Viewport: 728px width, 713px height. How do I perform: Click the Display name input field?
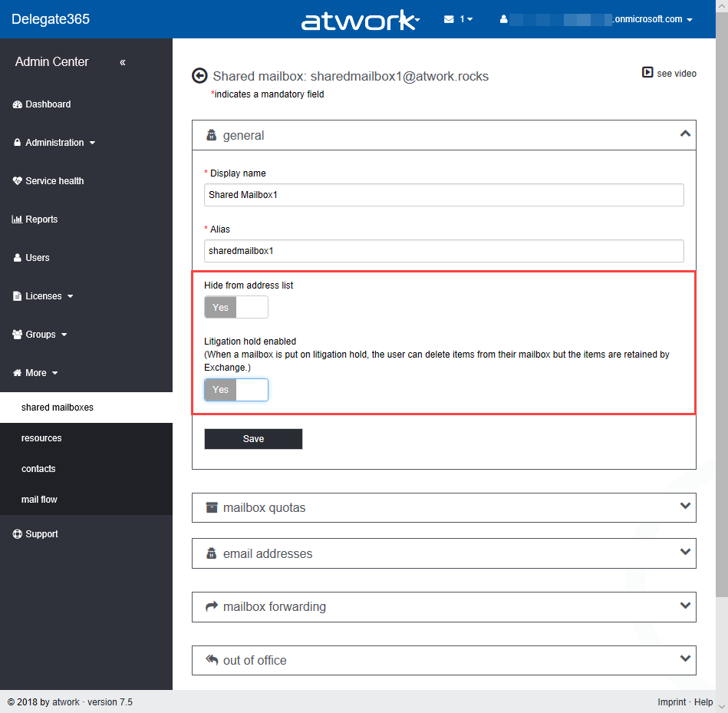[x=443, y=195]
